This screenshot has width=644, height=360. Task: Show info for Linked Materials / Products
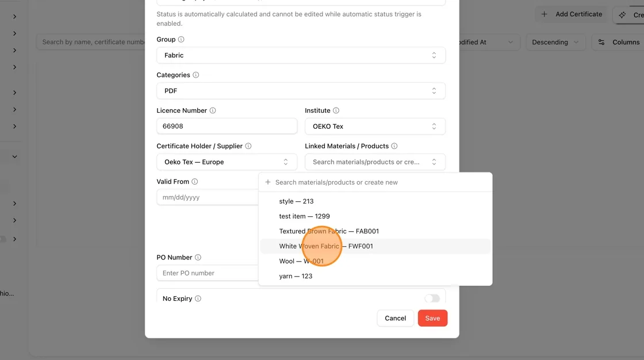394,146
